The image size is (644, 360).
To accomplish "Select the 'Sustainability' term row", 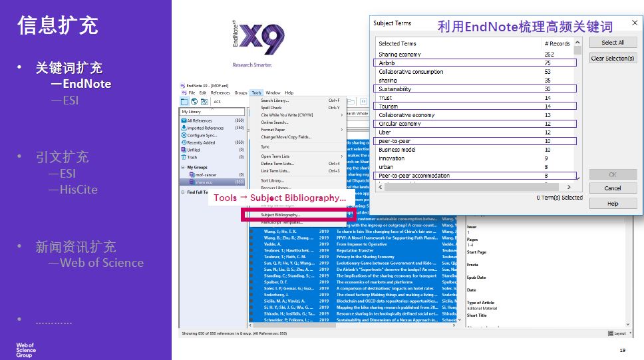I will [475, 89].
